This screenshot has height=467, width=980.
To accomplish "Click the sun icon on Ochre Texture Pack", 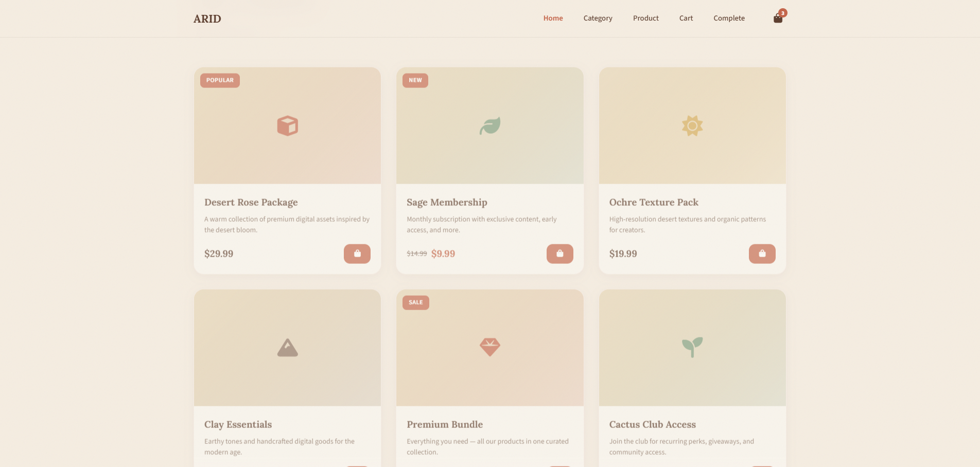I will tap(692, 125).
